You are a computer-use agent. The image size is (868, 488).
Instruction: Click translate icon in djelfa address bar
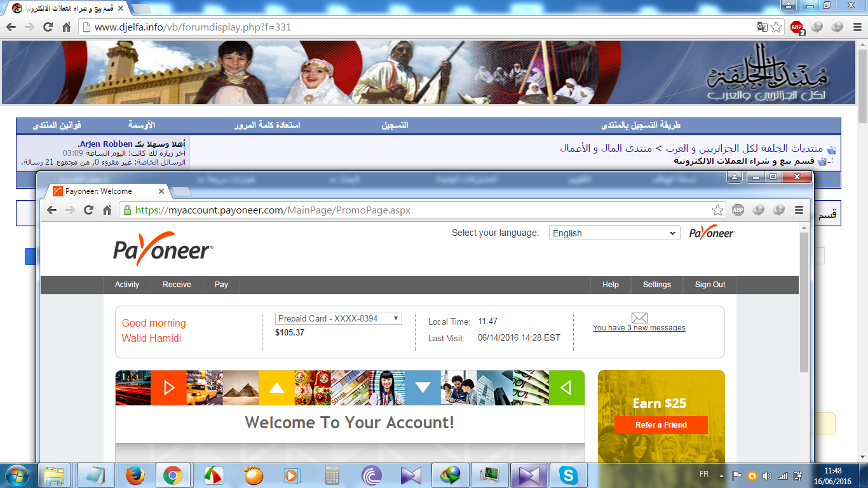(x=762, y=27)
